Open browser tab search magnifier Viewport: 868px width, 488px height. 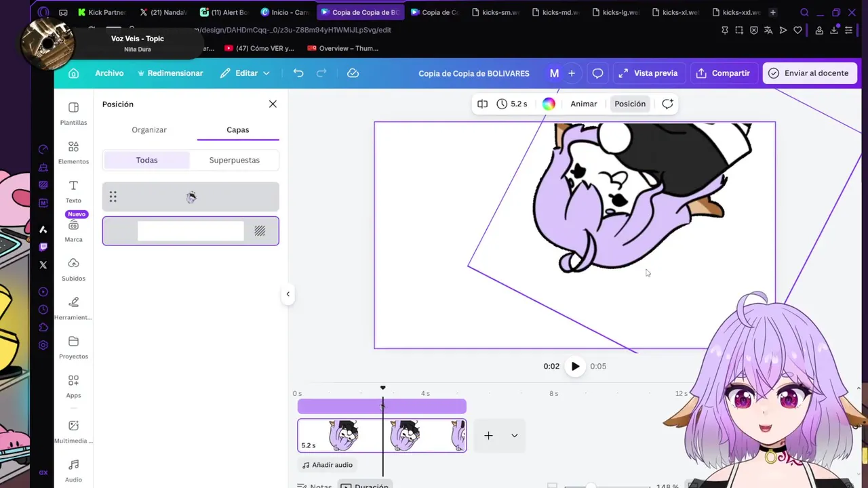click(x=804, y=12)
